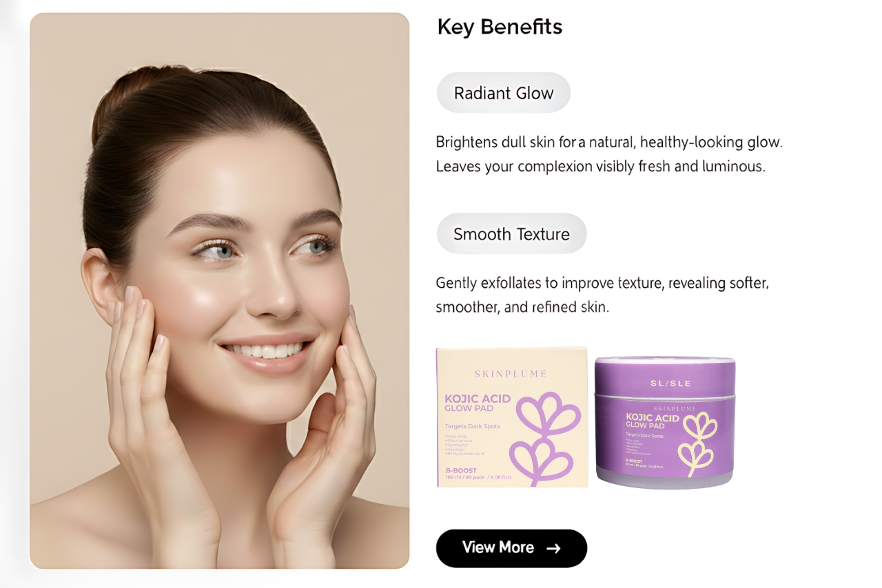
Task: Open the Kojic Acid Glow Pad box image
Action: tap(512, 417)
